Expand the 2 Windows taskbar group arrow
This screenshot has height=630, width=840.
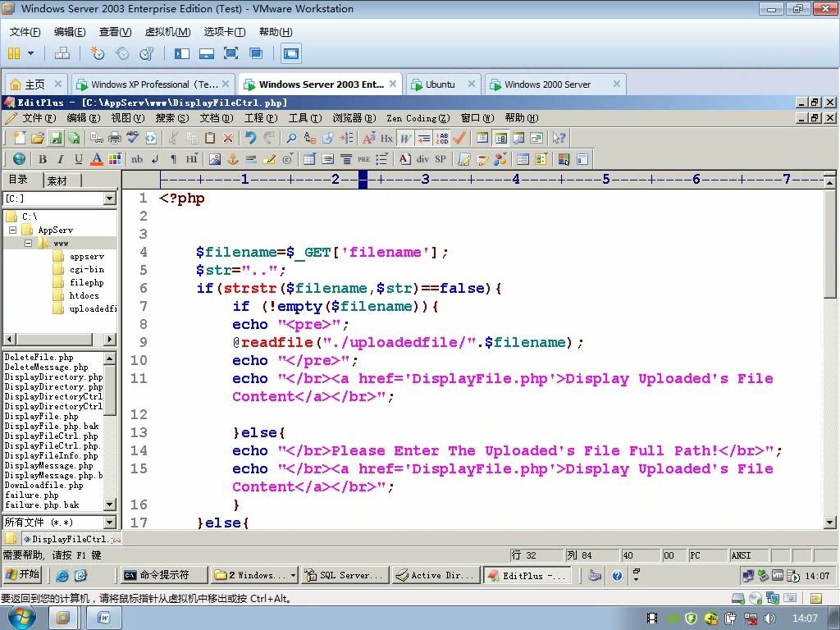[293, 575]
